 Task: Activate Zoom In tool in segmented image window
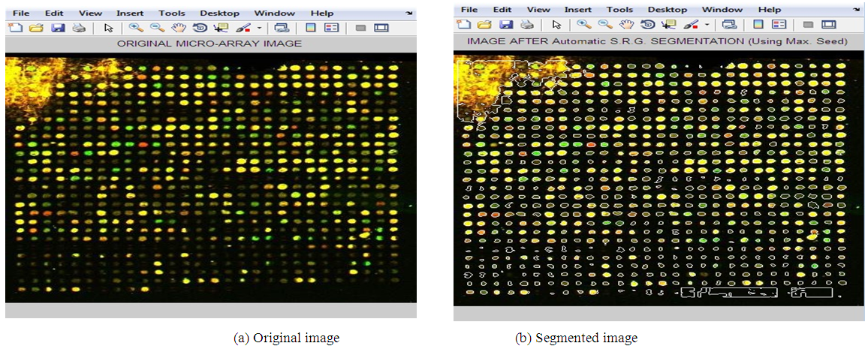click(583, 24)
